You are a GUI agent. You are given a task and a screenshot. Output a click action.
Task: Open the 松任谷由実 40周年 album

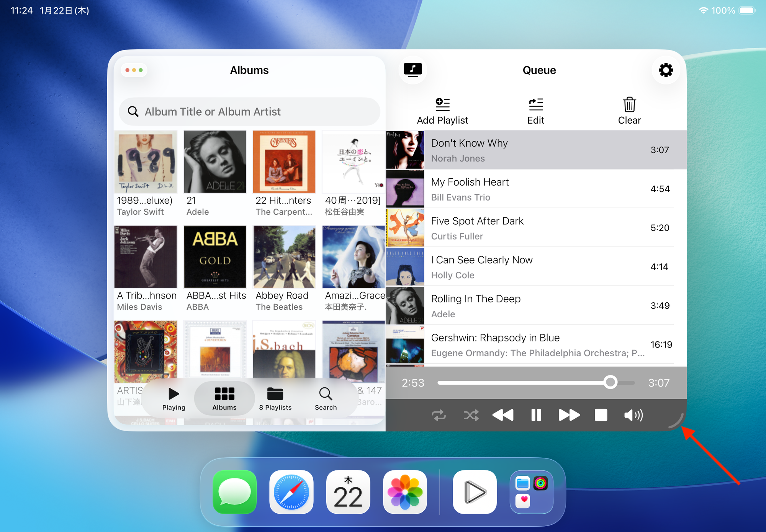pyautogui.click(x=354, y=162)
